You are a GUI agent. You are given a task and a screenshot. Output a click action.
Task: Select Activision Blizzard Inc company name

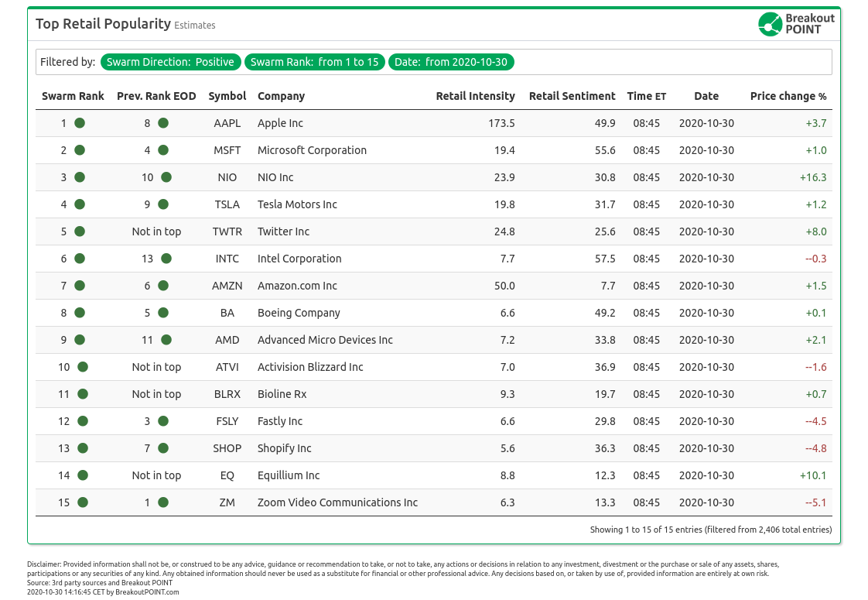(310, 367)
